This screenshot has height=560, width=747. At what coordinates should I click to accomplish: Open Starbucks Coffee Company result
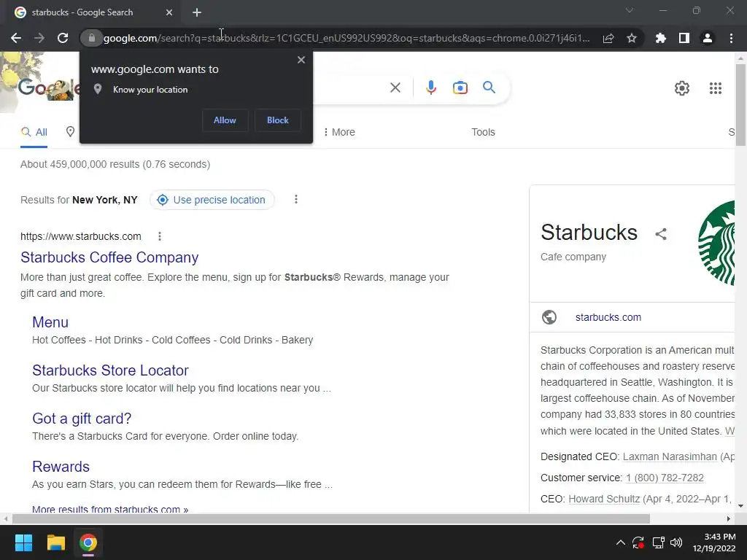pyautogui.click(x=109, y=257)
